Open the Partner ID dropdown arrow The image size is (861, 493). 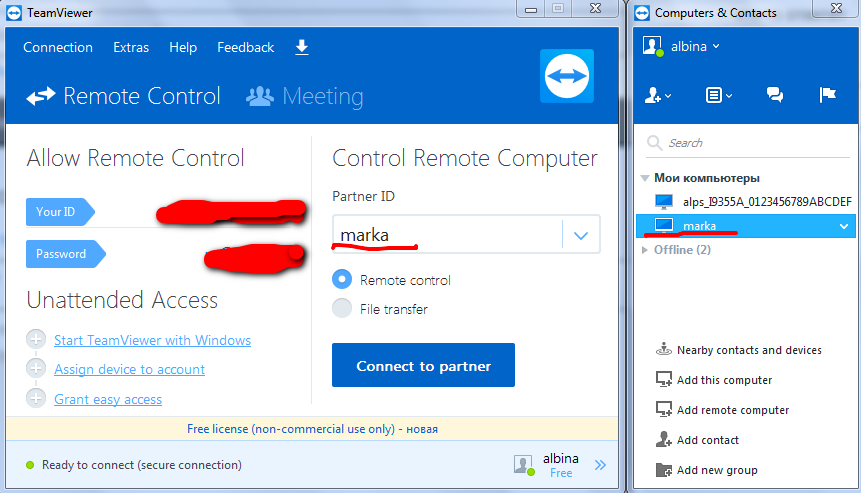click(580, 236)
